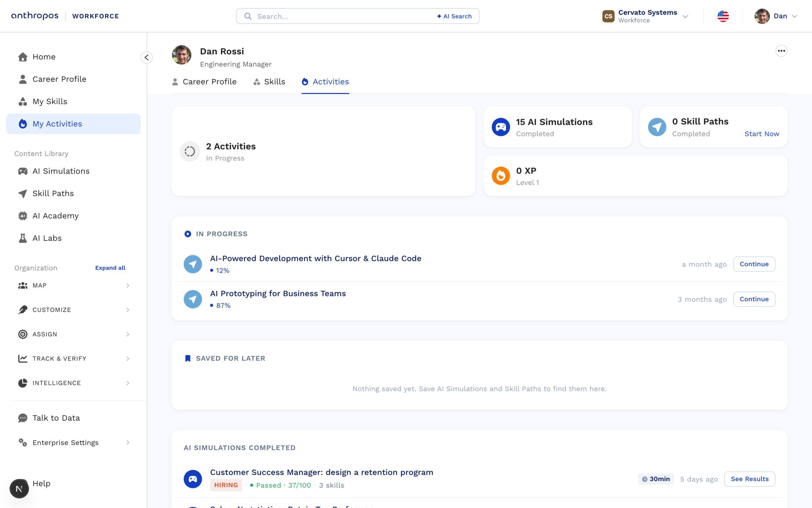The height and width of the screenshot is (508, 812).
Task: Select My Activities flame icon
Action: (x=23, y=124)
